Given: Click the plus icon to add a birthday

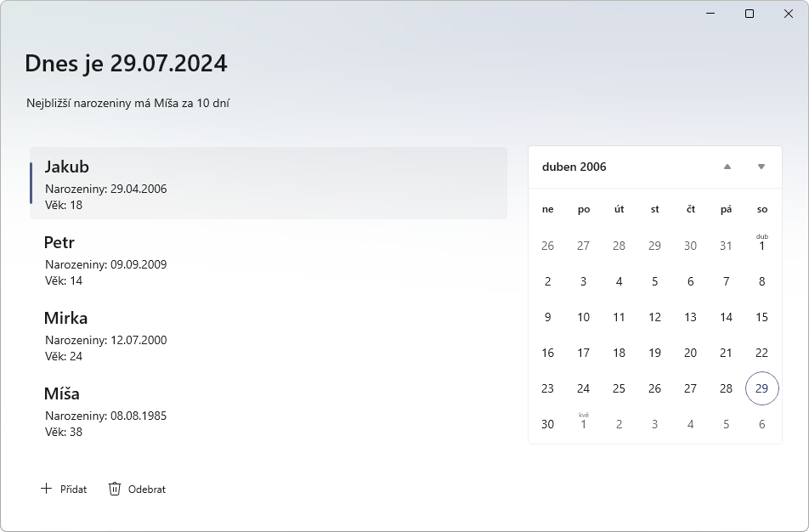Looking at the screenshot, I should [46, 489].
